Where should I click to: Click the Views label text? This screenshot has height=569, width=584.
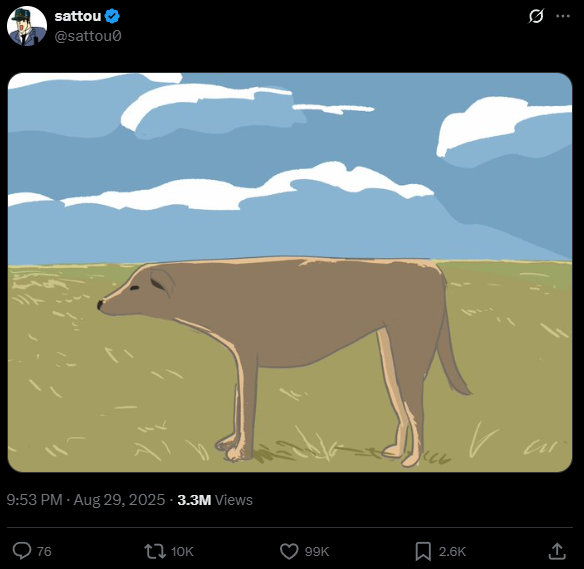tap(234, 500)
